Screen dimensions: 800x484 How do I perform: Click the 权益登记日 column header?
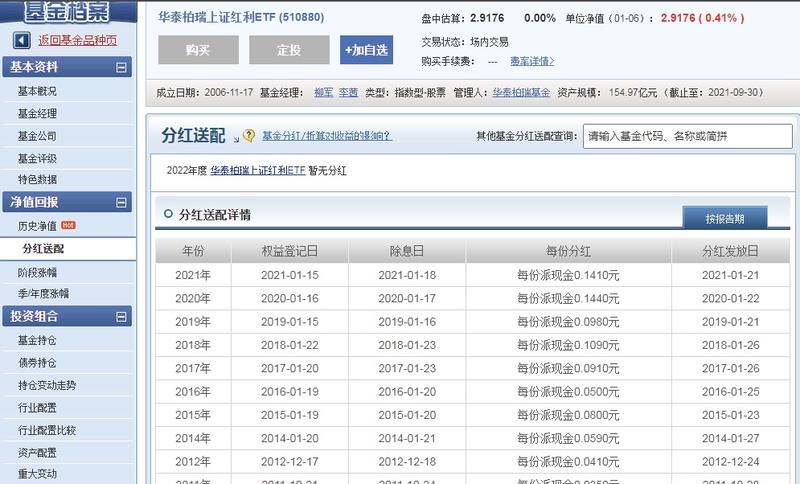pyautogui.click(x=289, y=251)
